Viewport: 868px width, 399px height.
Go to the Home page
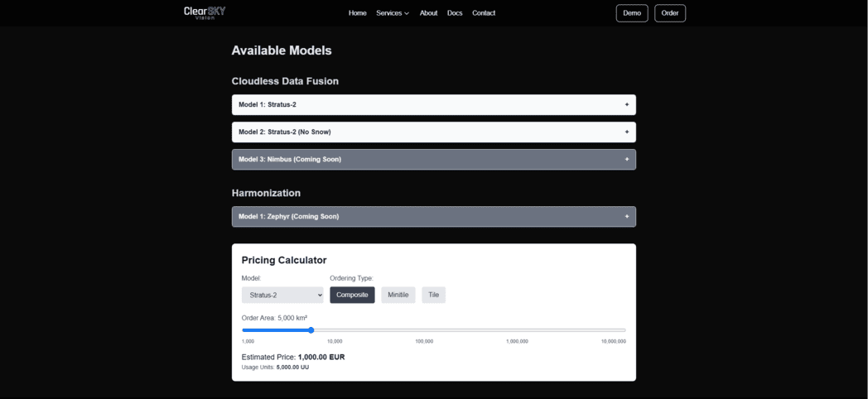357,13
